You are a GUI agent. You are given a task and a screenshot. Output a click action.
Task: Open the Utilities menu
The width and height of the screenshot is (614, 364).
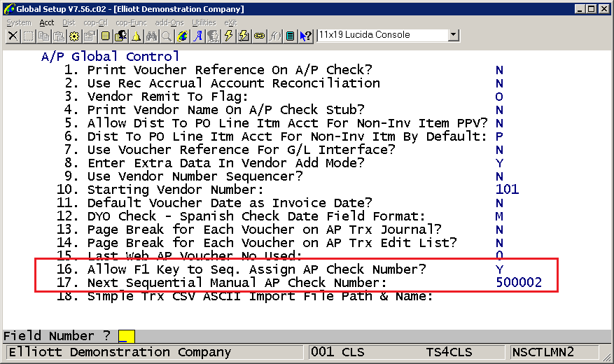click(204, 22)
